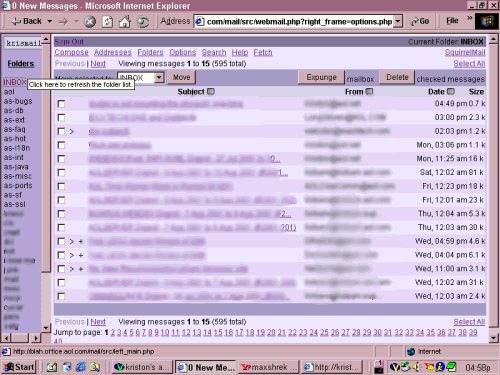
Task: Go to the Home page icon
Action: pyautogui.click(x=125, y=22)
